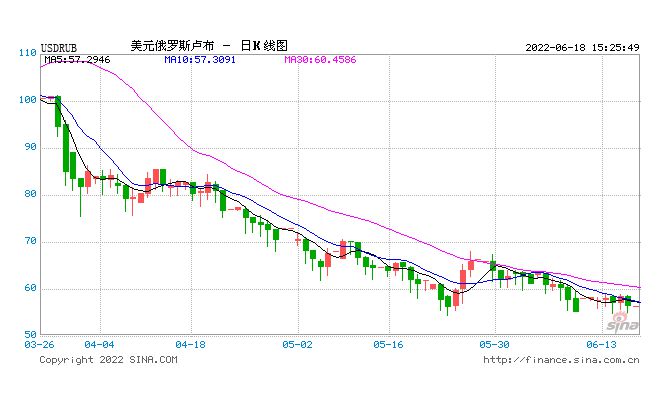Click the 04-18 date axis label
Screen dimensions: 658x395
pos(191,345)
